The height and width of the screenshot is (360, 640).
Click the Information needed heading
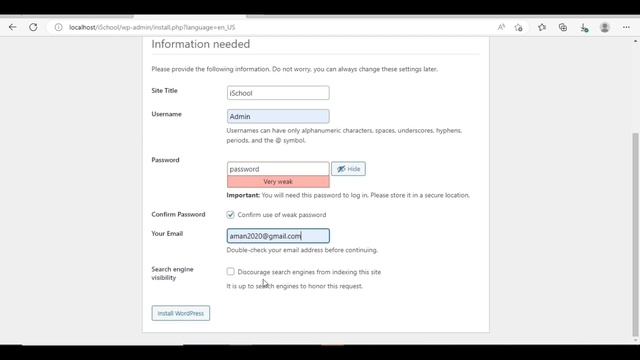click(200, 44)
